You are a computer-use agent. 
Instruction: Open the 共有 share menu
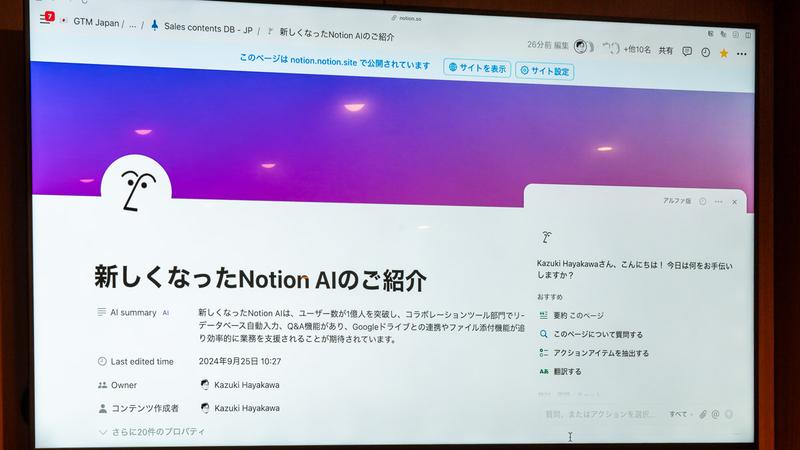[x=665, y=51]
